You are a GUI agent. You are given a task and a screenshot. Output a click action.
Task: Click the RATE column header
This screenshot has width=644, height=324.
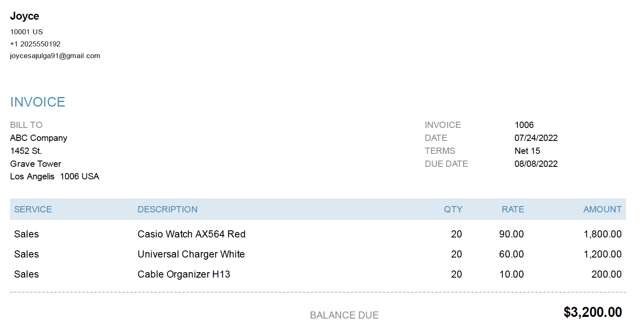(513, 209)
